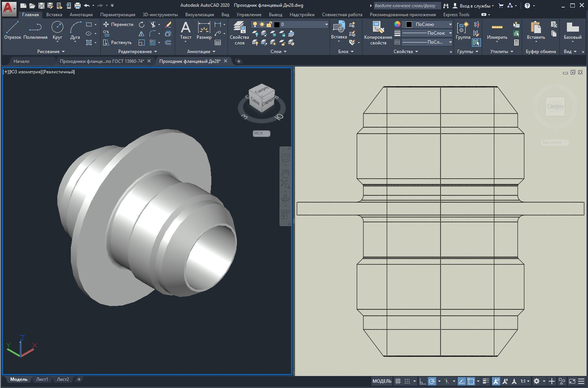Toggle ortho mode in status bar
Viewport: 588px width, 388px height.
point(422,381)
